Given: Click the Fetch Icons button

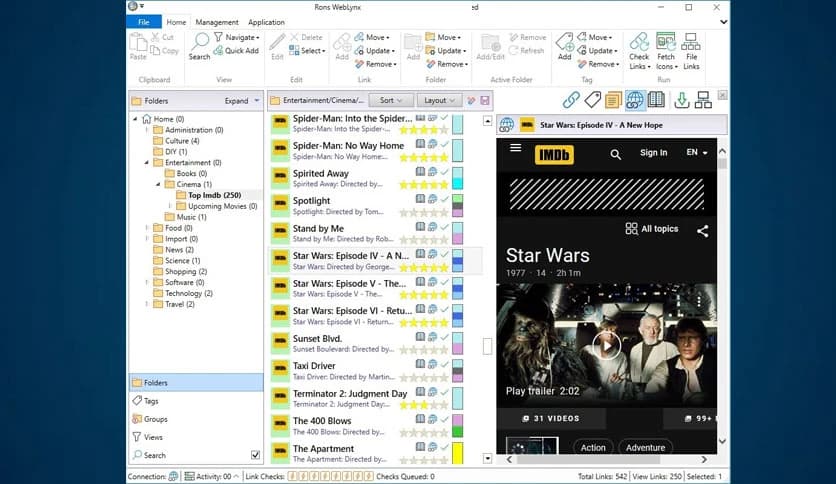Looking at the screenshot, I should click(x=666, y=43).
